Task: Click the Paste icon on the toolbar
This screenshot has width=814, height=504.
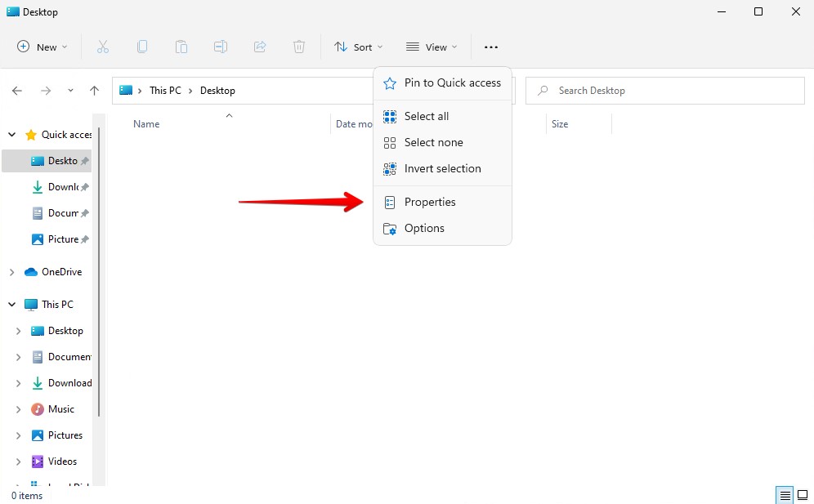Action: click(x=181, y=47)
